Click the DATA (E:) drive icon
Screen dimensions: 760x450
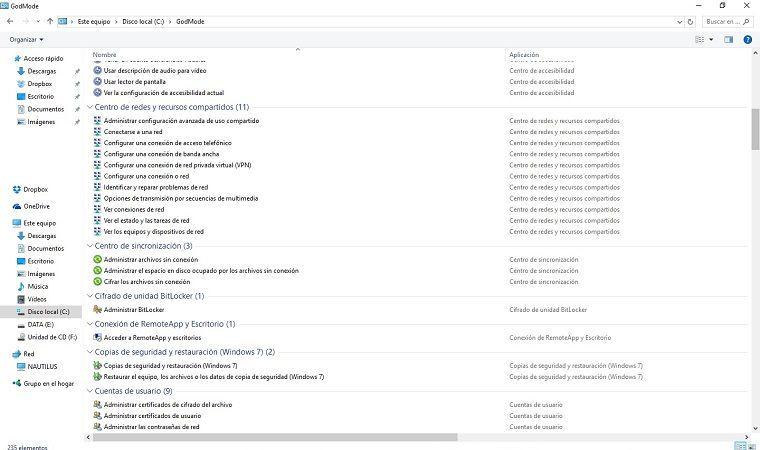[21, 324]
